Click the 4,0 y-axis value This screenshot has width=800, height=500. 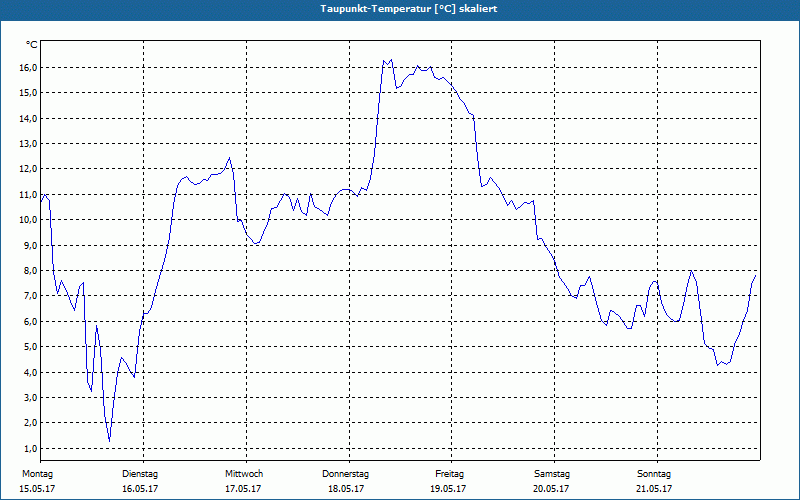[30, 372]
